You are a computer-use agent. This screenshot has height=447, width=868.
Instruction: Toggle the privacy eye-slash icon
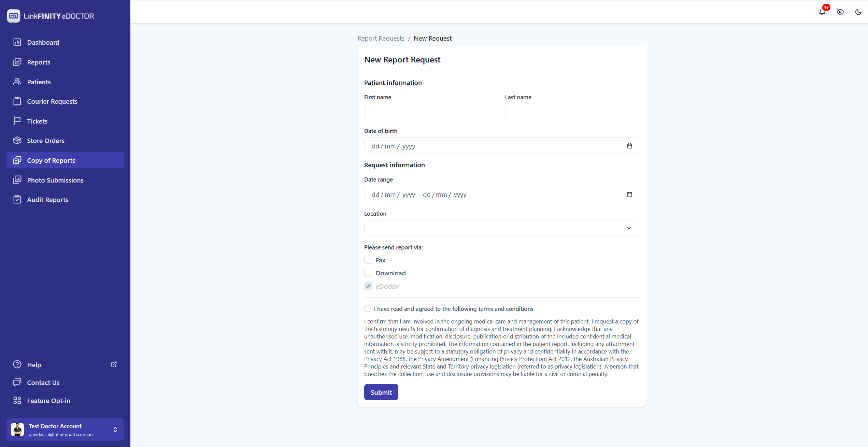point(840,12)
